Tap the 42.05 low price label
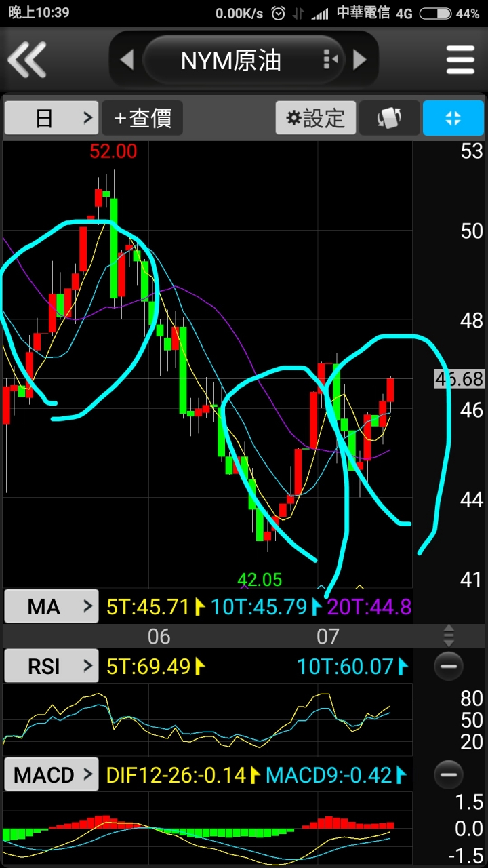This screenshot has height=868, width=488. [260, 579]
